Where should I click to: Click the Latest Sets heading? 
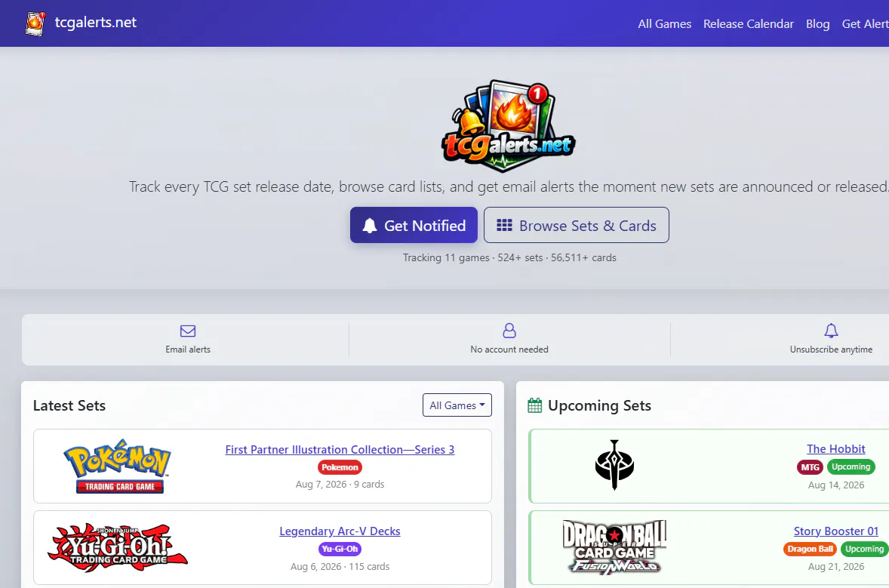[69, 405]
